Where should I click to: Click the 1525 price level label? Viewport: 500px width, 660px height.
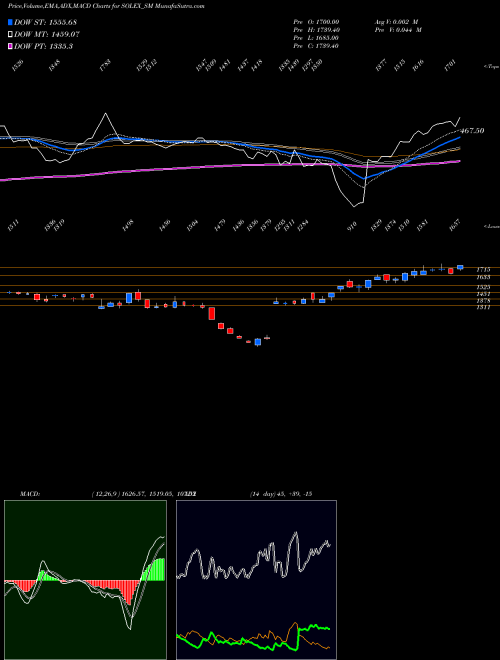point(483,287)
